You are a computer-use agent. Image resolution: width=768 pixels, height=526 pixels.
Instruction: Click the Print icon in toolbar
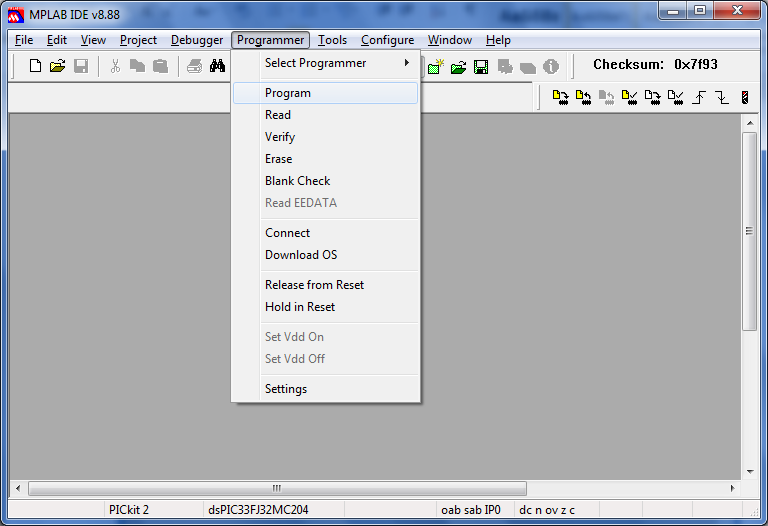[194, 66]
